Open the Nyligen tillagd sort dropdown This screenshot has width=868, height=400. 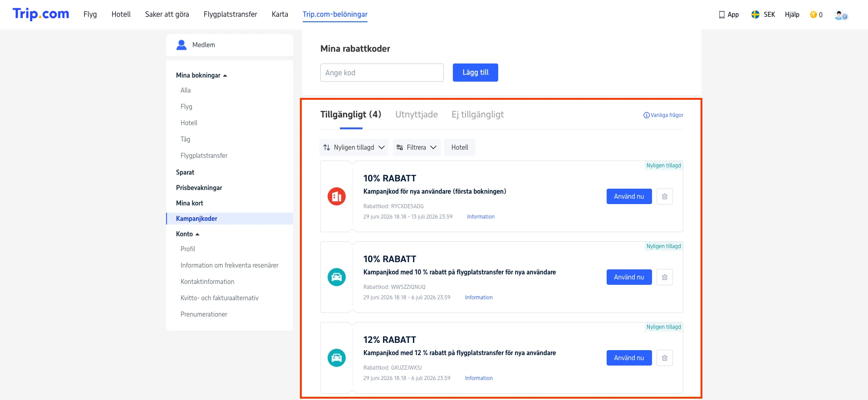[x=354, y=147]
